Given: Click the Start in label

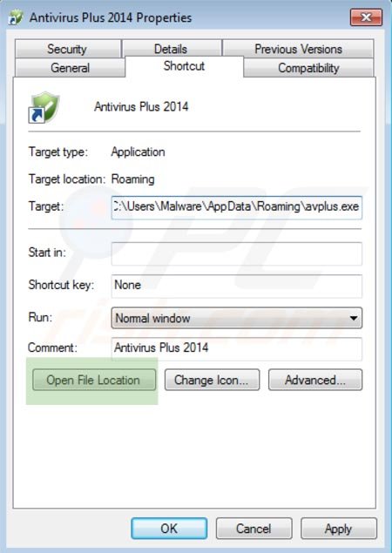Looking at the screenshot, I should (47, 253).
